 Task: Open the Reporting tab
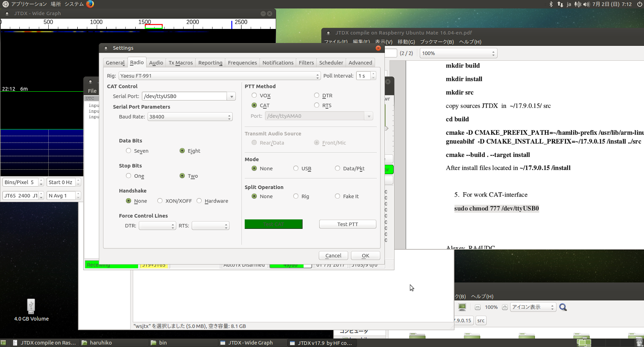211,63
